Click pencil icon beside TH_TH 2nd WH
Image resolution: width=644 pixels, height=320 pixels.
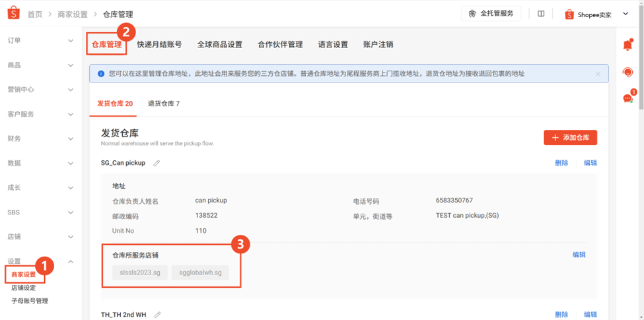coord(157,315)
